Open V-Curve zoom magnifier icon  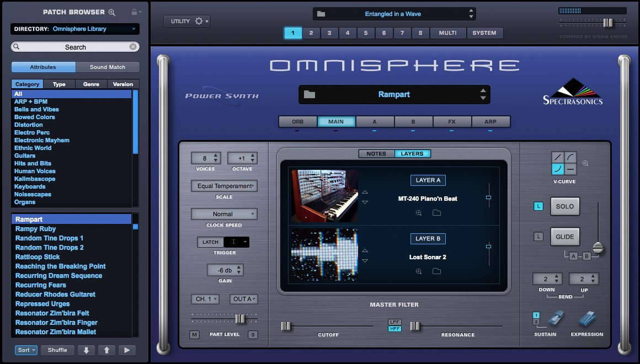point(585,163)
